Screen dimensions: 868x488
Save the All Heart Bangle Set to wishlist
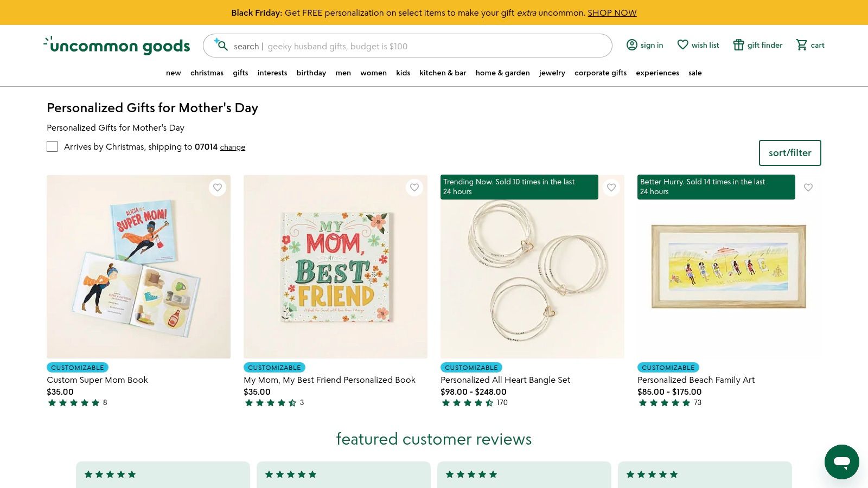click(611, 188)
